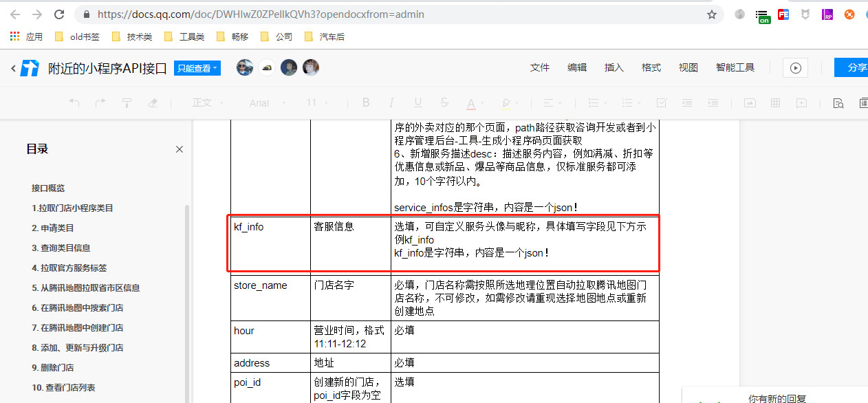
Task: Click the checklist icon in the toolbar
Action: [662, 102]
